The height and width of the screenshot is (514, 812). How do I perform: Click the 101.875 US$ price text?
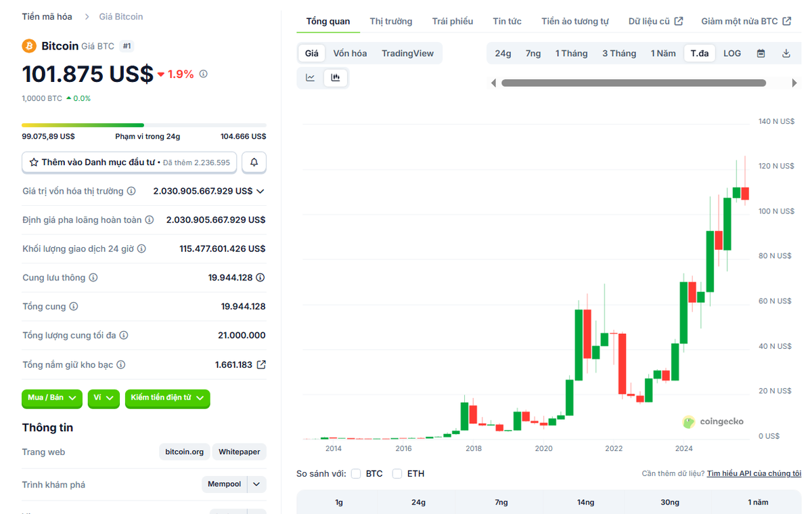[x=88, y=74]
